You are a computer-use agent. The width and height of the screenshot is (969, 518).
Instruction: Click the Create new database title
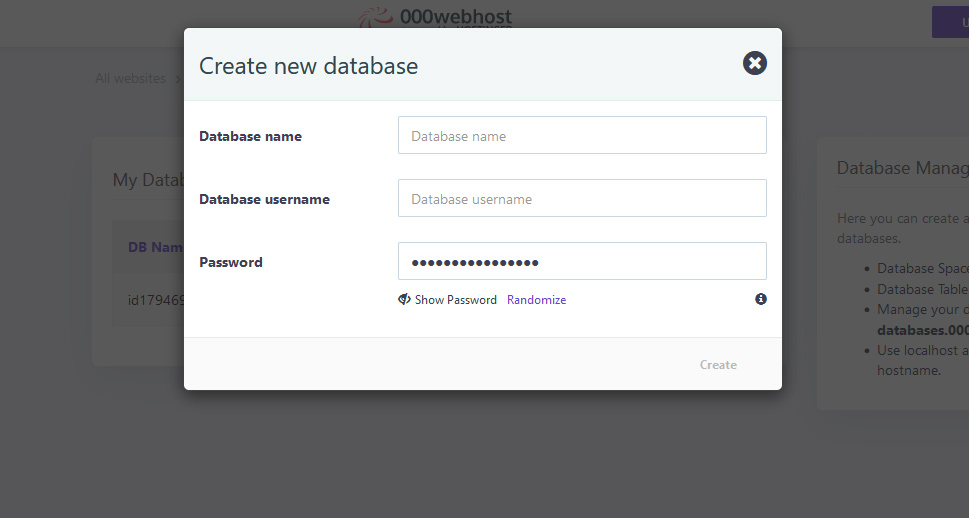tap(308, 66)
